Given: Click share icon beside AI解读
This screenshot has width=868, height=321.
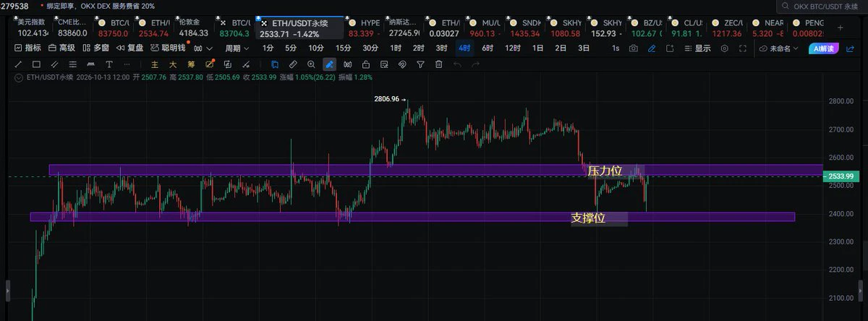Looking at the screenshot, I should pos(850,48).
